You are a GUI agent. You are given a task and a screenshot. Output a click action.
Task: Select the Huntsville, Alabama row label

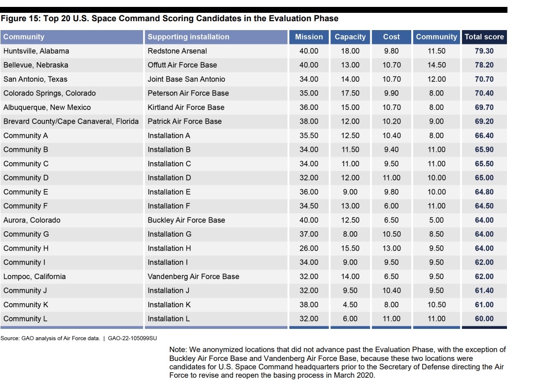point(36,51)
